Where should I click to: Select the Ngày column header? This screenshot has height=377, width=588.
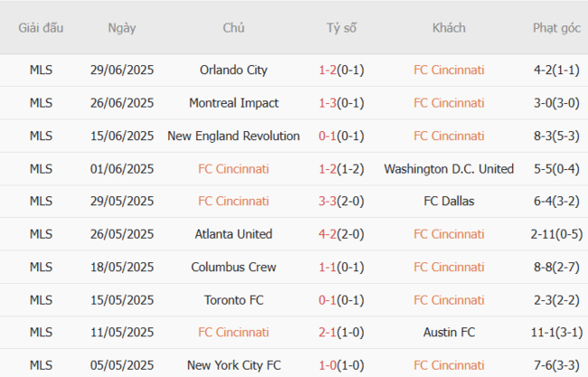(x=121, y=28)
